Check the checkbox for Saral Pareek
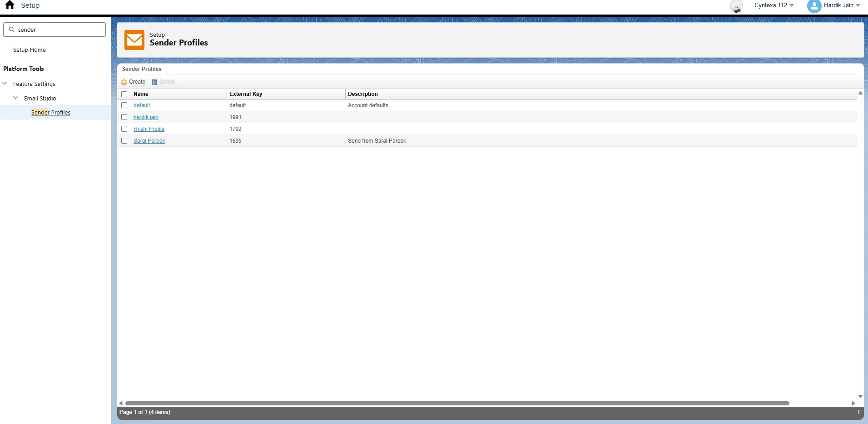The width and height of the screenshot is (868, 424). (124, 141)
